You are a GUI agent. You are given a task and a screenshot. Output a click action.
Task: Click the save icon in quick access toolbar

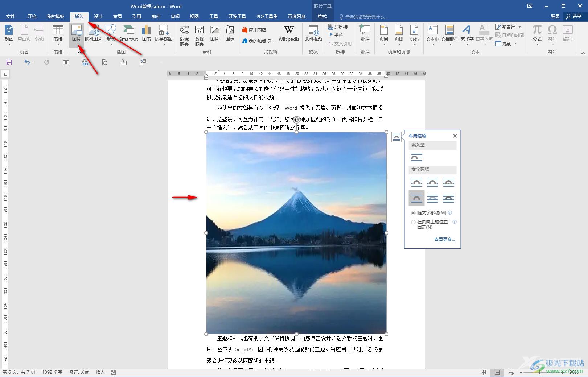click(x=9, y=62)
